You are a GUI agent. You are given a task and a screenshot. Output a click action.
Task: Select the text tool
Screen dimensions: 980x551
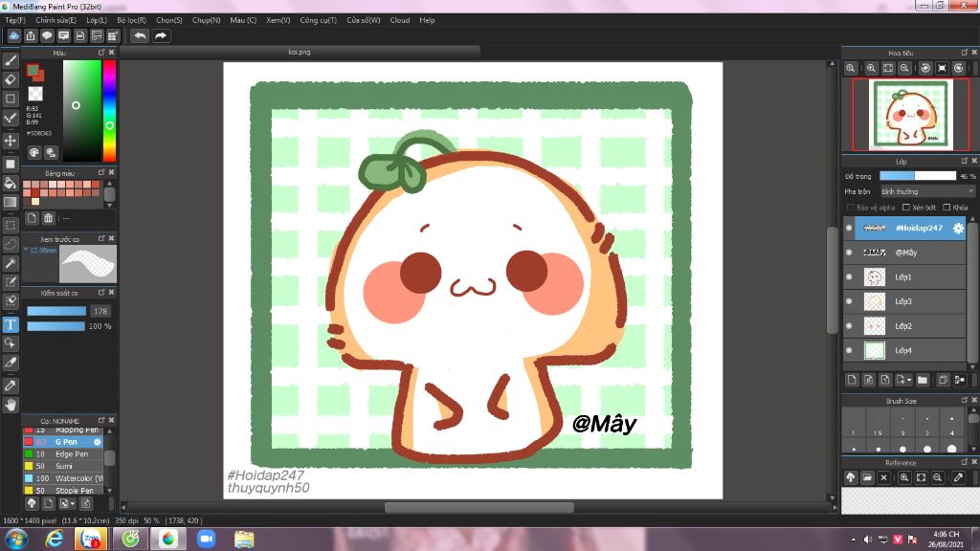click(x=10, y=324)
